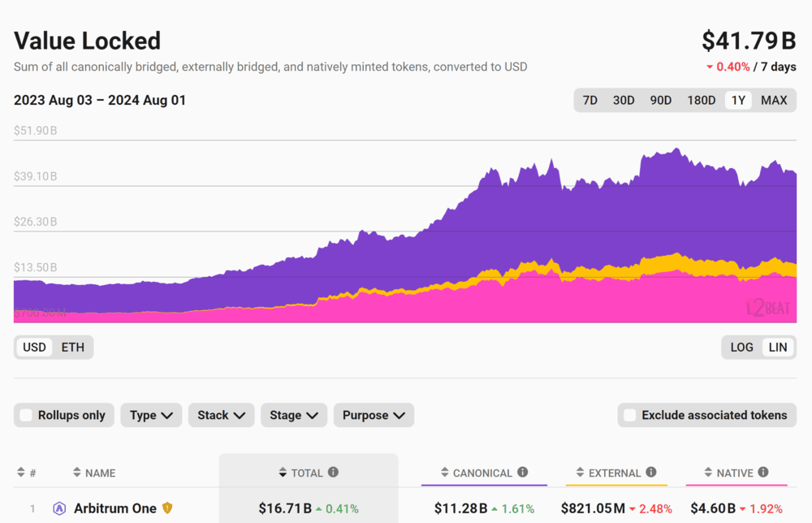Click the info icon next to EXTERNAL
The width and height of the screenshot is (812, 523).
tap(651, 472)
